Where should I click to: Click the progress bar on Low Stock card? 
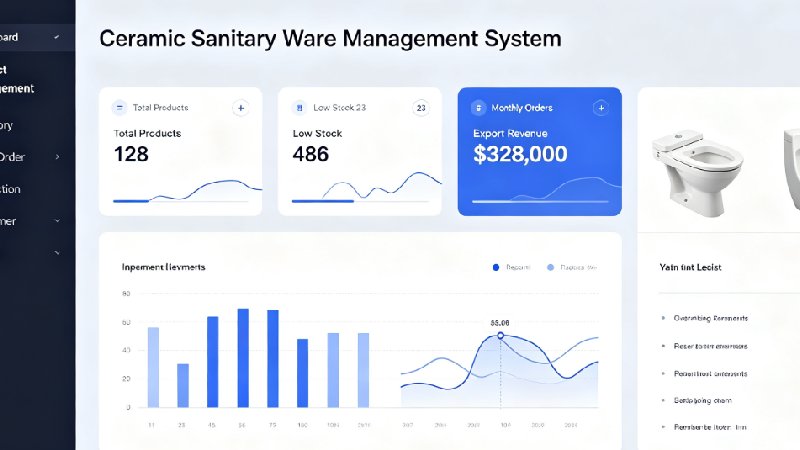tap(360, 202)
